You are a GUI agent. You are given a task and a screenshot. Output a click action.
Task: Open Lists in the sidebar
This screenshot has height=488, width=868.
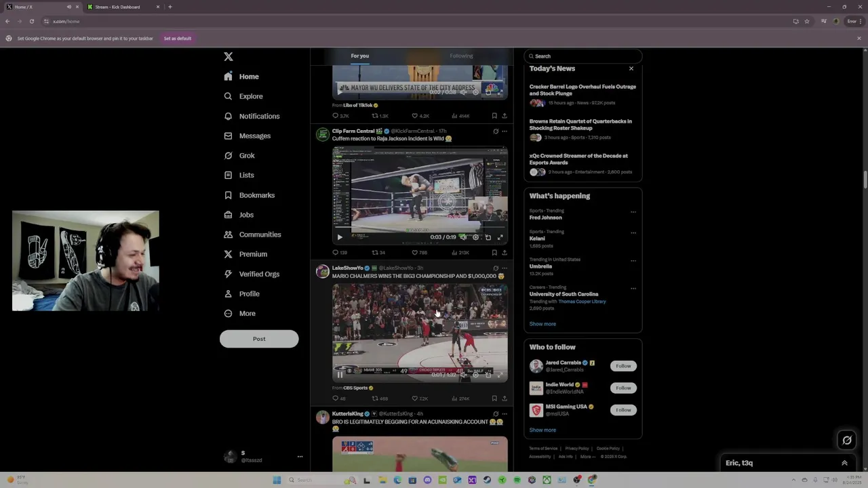pos(239,175)
